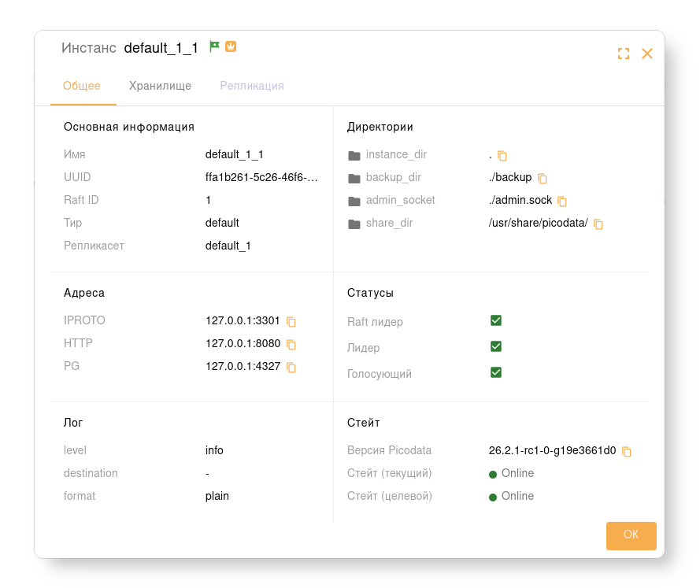Click the green dot for Стейт (целевой)

pyautogui.click(x=493, y=497)
